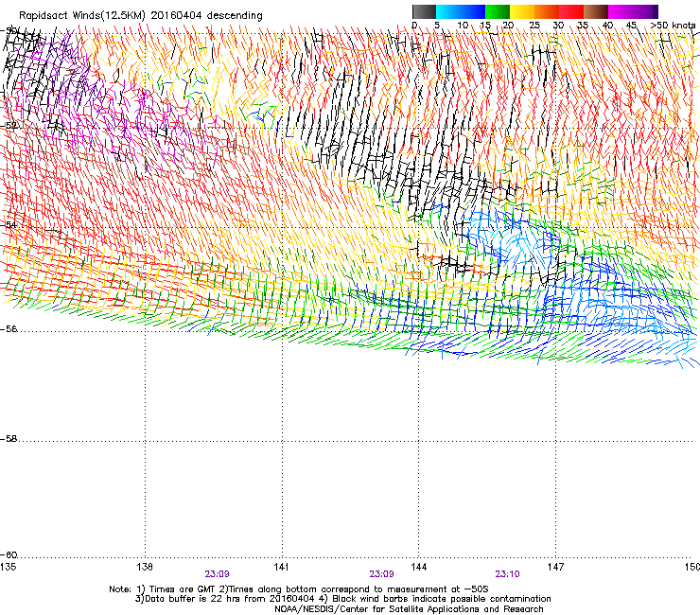Click the gray 0-5 knots color swatch
700x615 pixels.
coord(424,11)
